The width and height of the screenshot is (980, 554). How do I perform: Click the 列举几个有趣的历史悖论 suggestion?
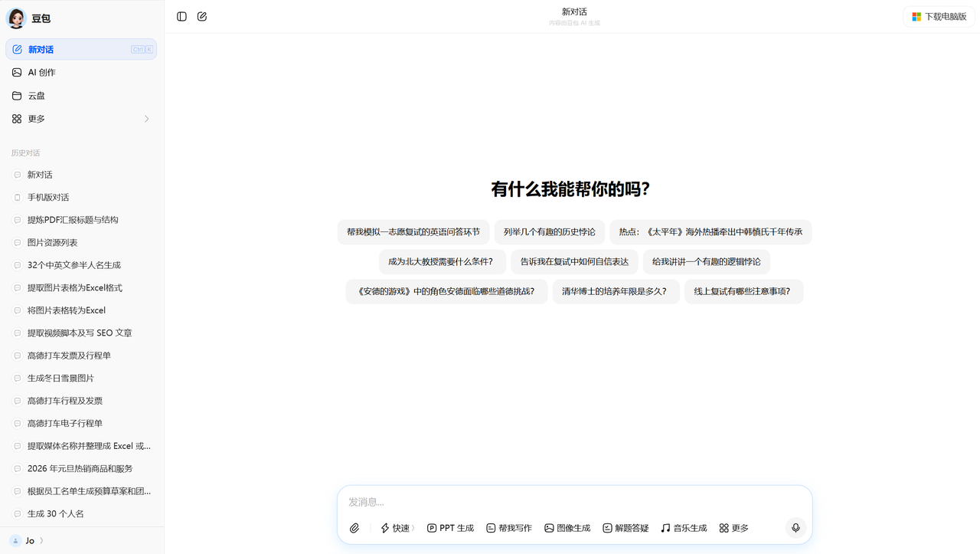(550, 232)
